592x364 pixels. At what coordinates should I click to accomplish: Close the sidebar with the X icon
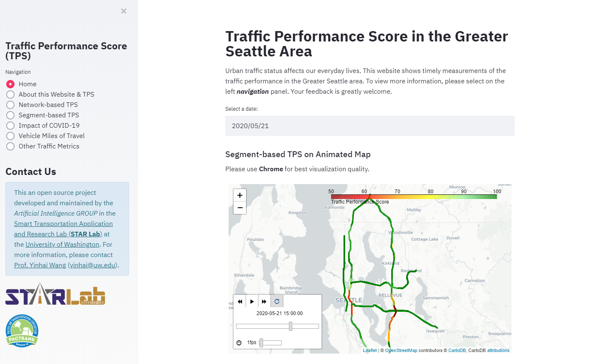point(124,11)
